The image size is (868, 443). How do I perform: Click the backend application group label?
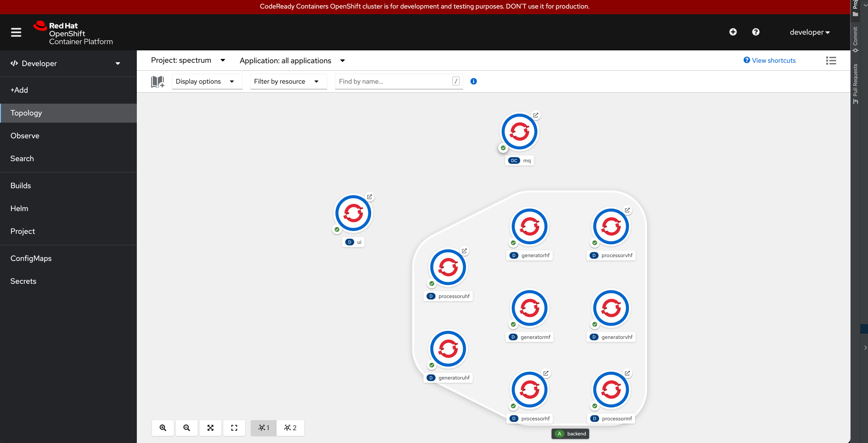click(571, 434)
